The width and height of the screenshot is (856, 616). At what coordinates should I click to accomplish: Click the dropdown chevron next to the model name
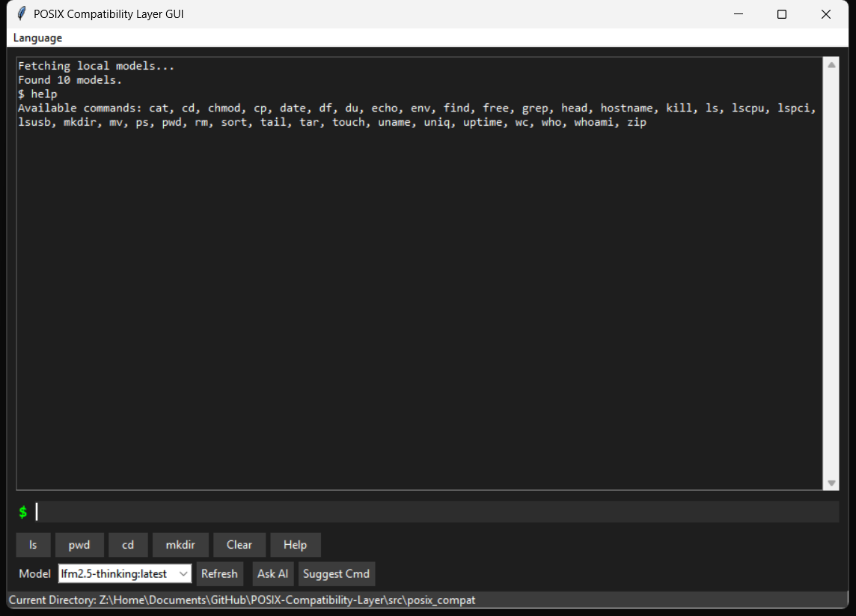tap(182, 573)
